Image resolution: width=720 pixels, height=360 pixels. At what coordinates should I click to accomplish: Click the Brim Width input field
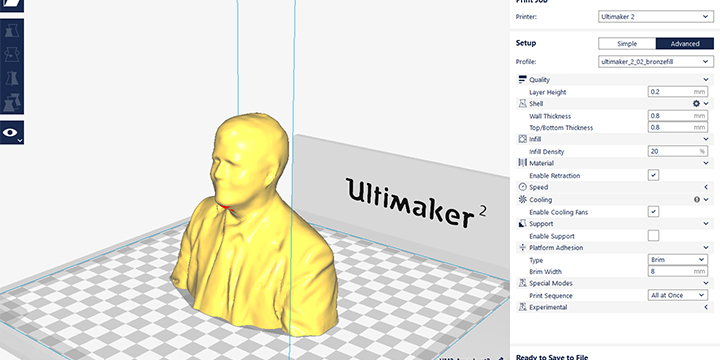click(x=677, y=271)
